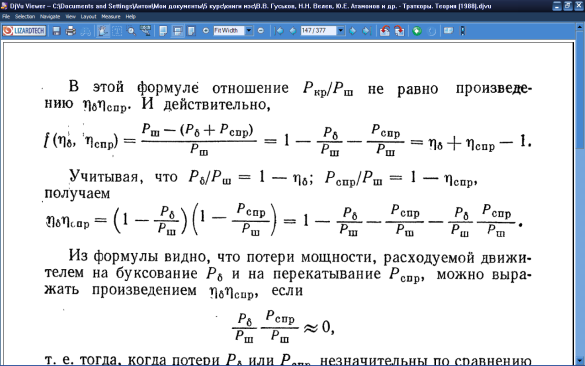Switch to side-by-side page layout
Screen dimensions: 585x366
191,31
